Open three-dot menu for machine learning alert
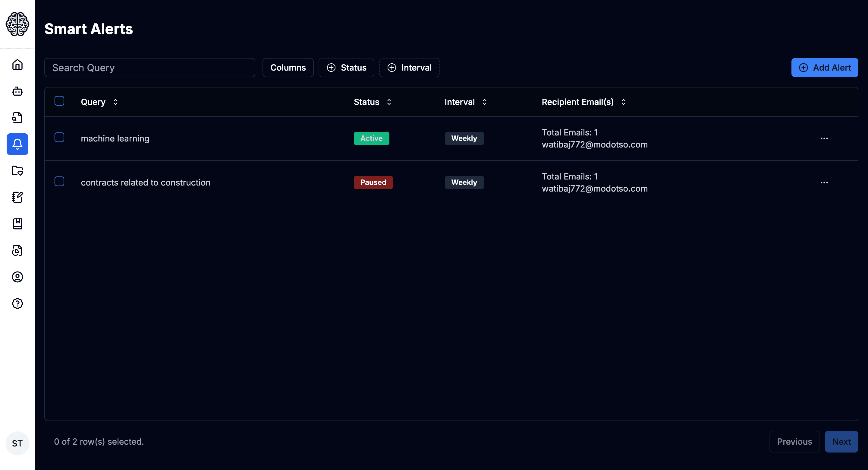This screenshot has width=868, height=470. click(824, 138)
